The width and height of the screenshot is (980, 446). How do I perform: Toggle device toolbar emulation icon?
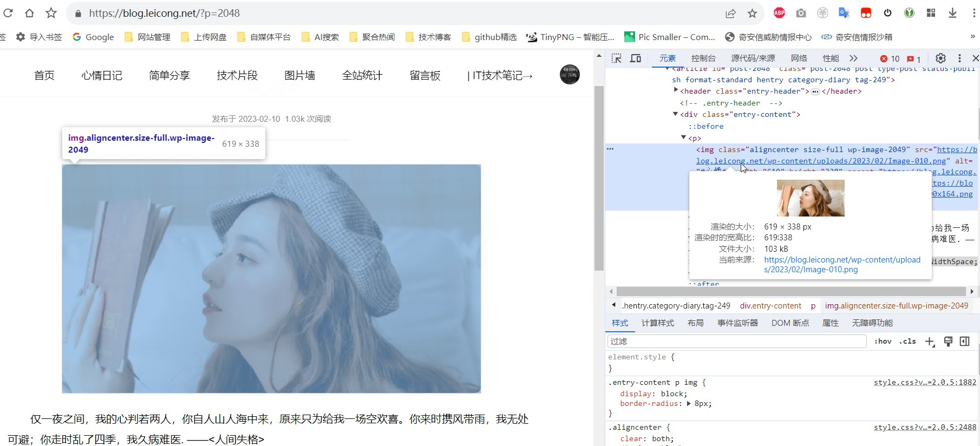coord(636,58)
